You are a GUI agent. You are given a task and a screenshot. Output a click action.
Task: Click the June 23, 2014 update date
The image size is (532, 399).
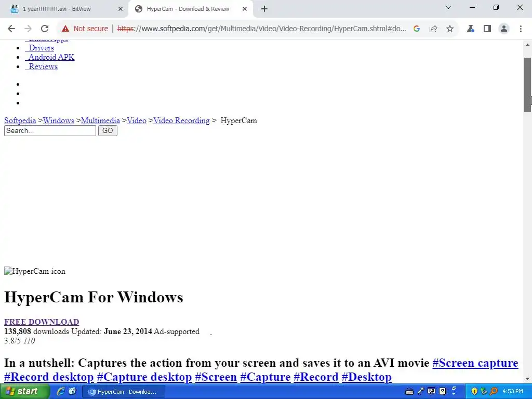(128, 331)
